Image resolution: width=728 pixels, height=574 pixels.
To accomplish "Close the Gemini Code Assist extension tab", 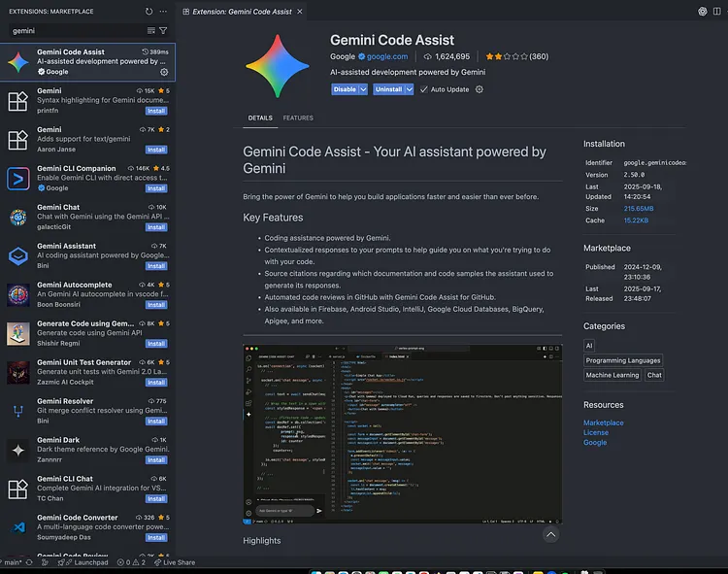I will 300,12.
